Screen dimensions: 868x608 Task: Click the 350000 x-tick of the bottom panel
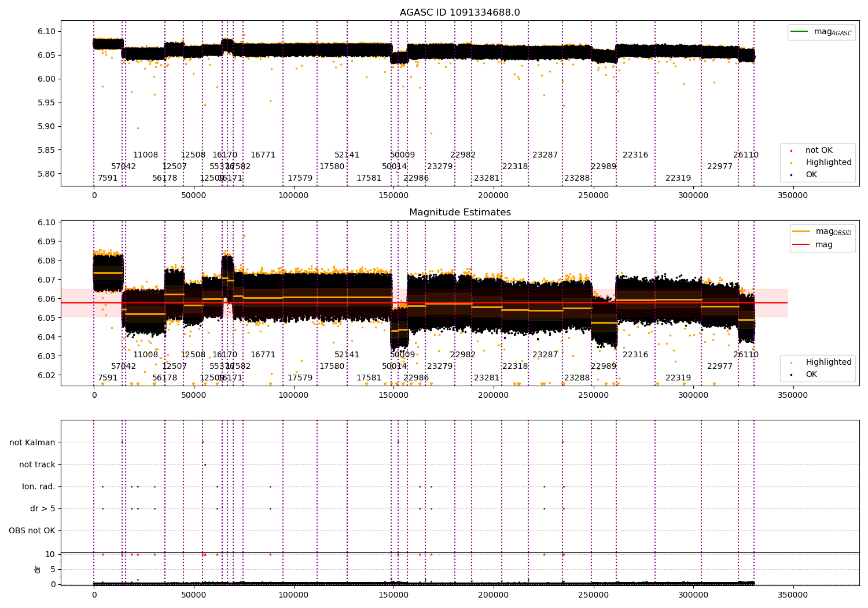(793, 595)
